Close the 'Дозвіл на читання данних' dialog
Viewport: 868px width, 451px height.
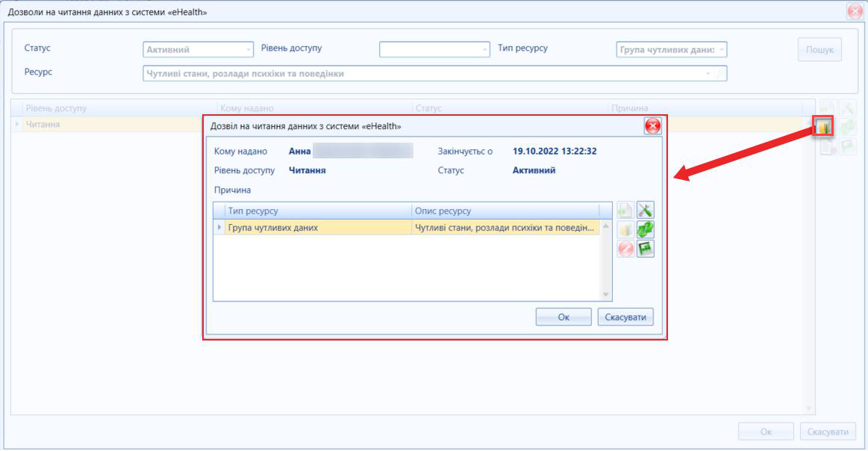[x=652, y=126]
